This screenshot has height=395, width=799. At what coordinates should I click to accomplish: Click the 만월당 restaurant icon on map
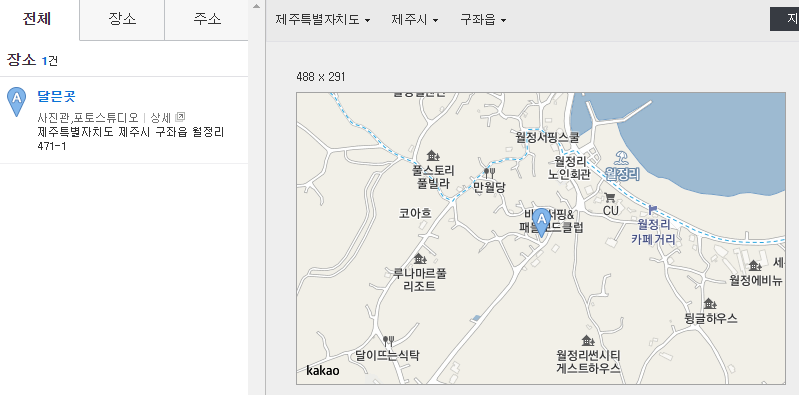tap(489, 173)
